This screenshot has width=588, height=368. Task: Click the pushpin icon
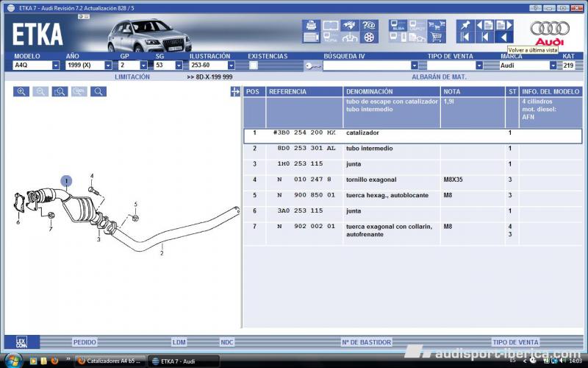pyautogui.click(x=465, y=25)
